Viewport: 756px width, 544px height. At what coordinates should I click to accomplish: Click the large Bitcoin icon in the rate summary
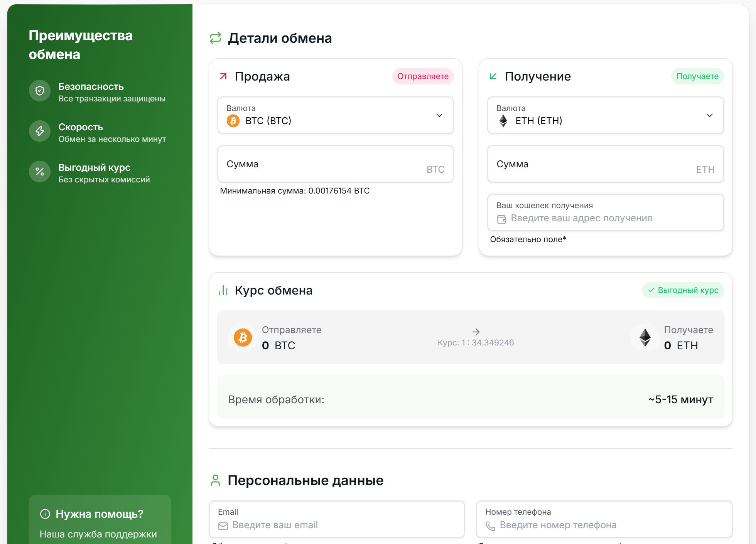click(x=243, y=338)
